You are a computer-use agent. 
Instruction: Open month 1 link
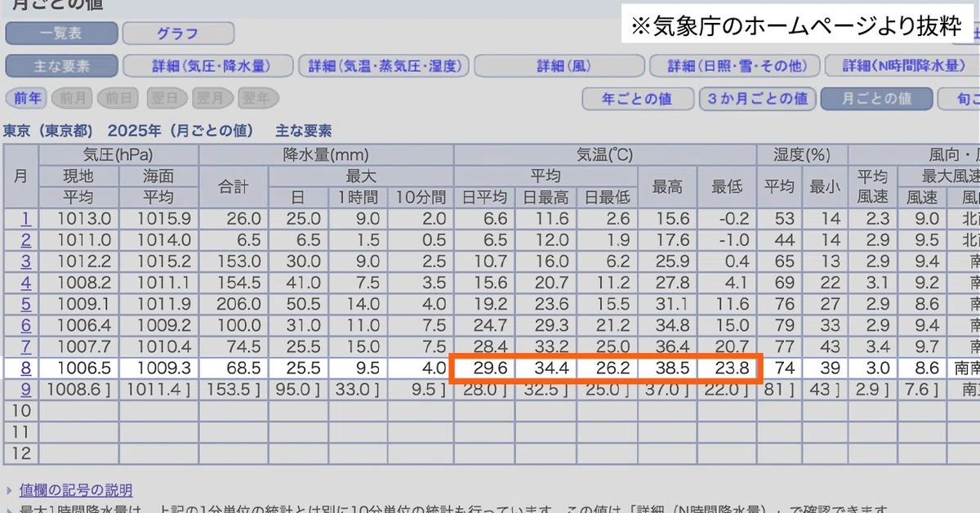click(26, 218)
